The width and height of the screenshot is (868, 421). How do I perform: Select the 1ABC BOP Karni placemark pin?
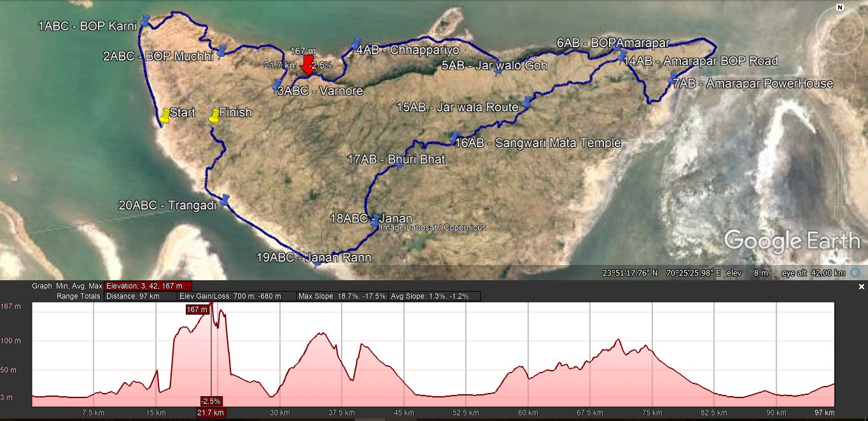(x=145, y=21)
